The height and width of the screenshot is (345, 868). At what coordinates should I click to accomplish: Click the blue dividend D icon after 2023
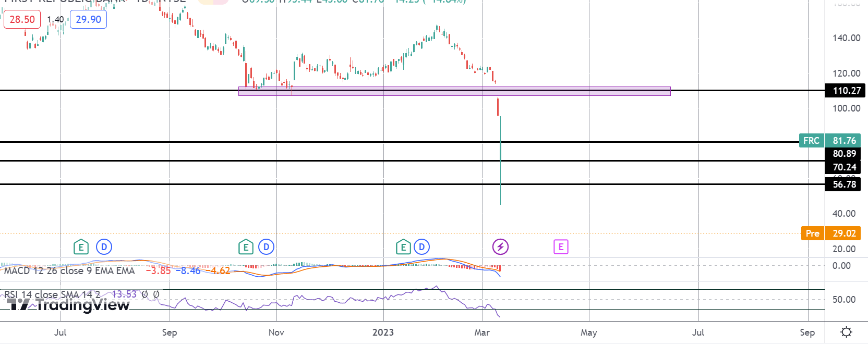click(x=421, y=247)
